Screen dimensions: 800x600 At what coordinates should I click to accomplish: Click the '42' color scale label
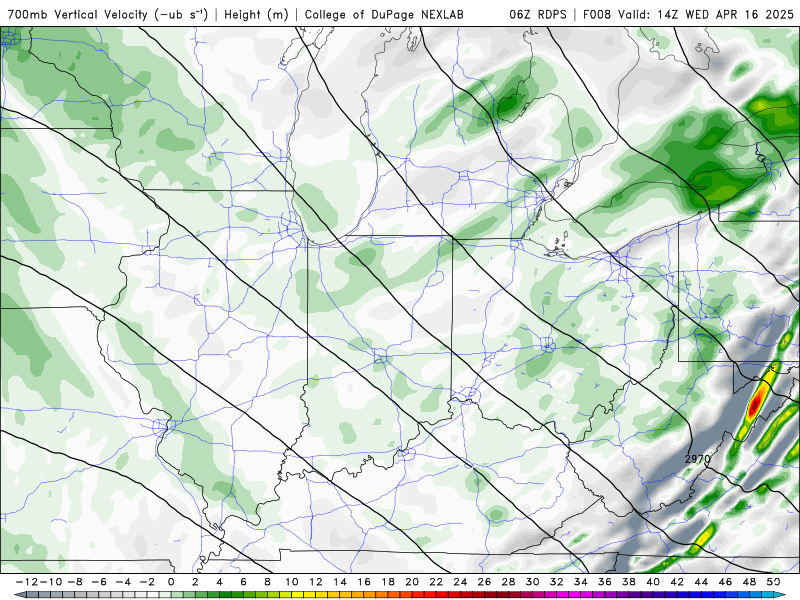pyautogui.click(x=677, y=582)
